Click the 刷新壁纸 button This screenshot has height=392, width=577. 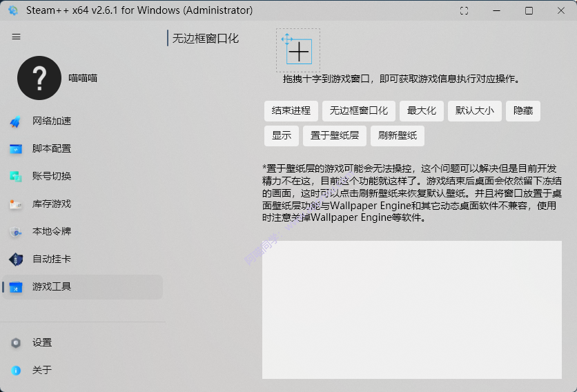(398, 136)
